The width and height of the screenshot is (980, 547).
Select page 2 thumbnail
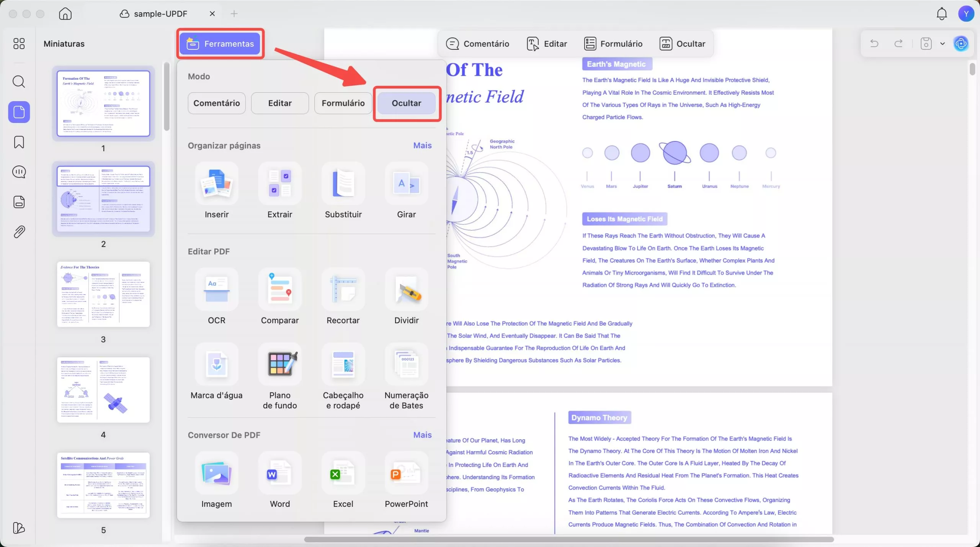coord(103,199)
